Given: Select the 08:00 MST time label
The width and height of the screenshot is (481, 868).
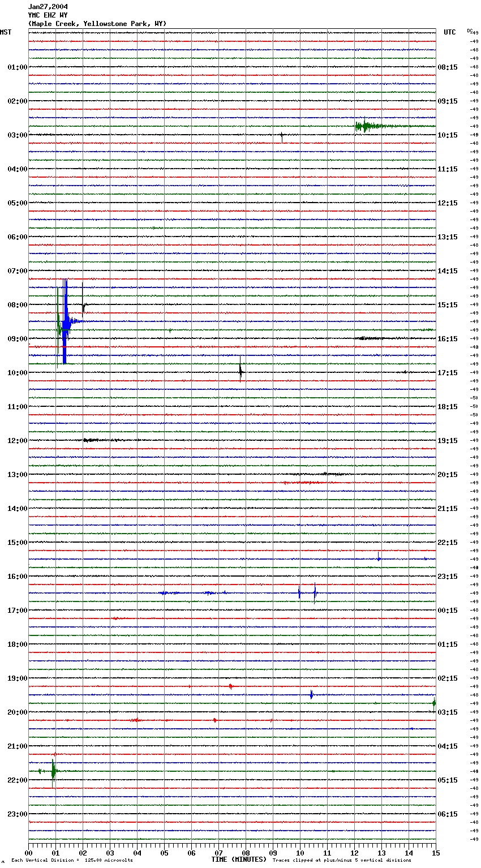Looking at the screenshot, I should pos(18,305).
